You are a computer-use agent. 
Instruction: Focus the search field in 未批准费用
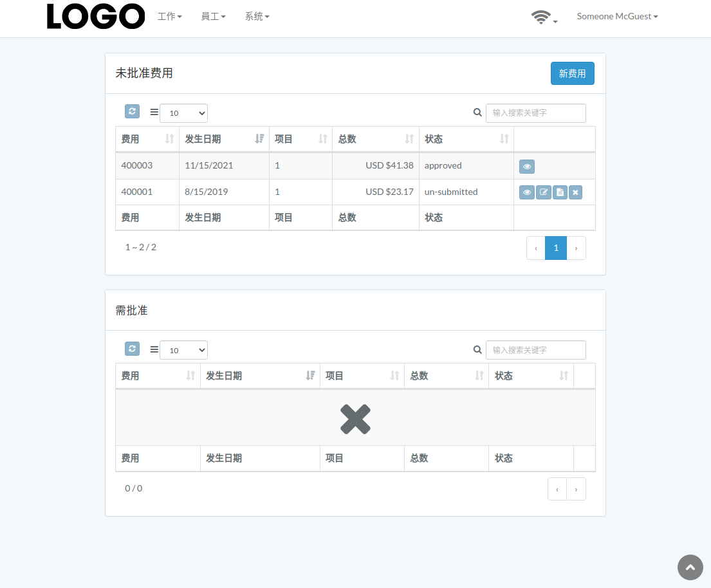tap(535, 113)
